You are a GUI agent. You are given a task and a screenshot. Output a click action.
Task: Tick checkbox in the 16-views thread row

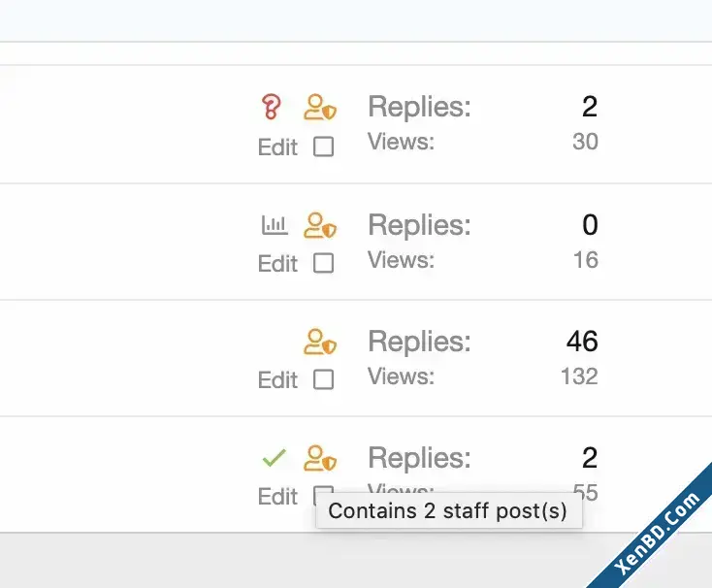coord(323,263)
